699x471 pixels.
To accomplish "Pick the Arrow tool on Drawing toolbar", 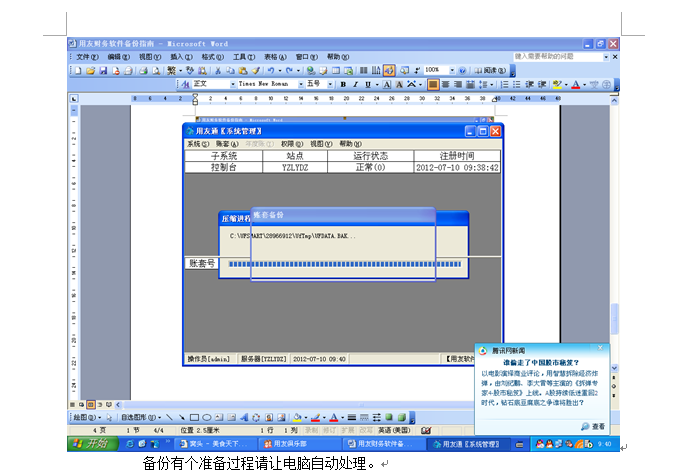I will click(x=182, y=418).
